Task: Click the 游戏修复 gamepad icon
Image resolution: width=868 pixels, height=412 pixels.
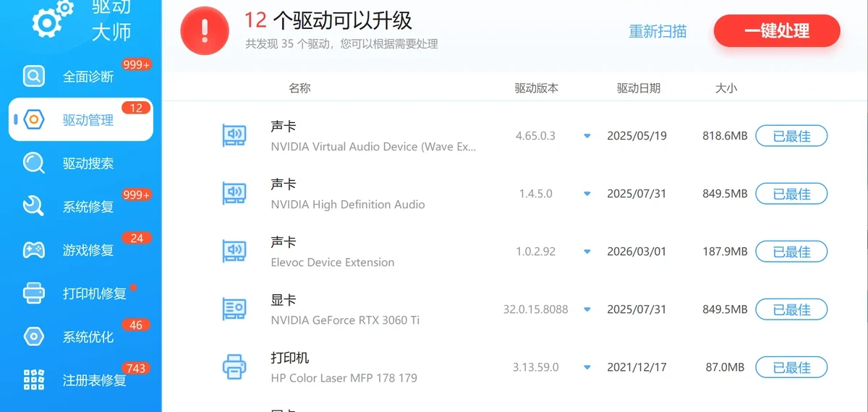Action: point(34,250)
